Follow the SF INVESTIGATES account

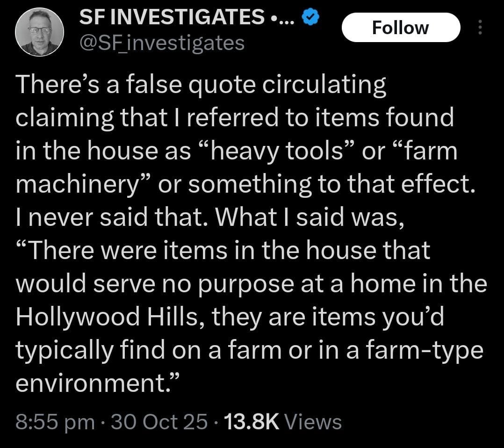click(x=401, y=27)
